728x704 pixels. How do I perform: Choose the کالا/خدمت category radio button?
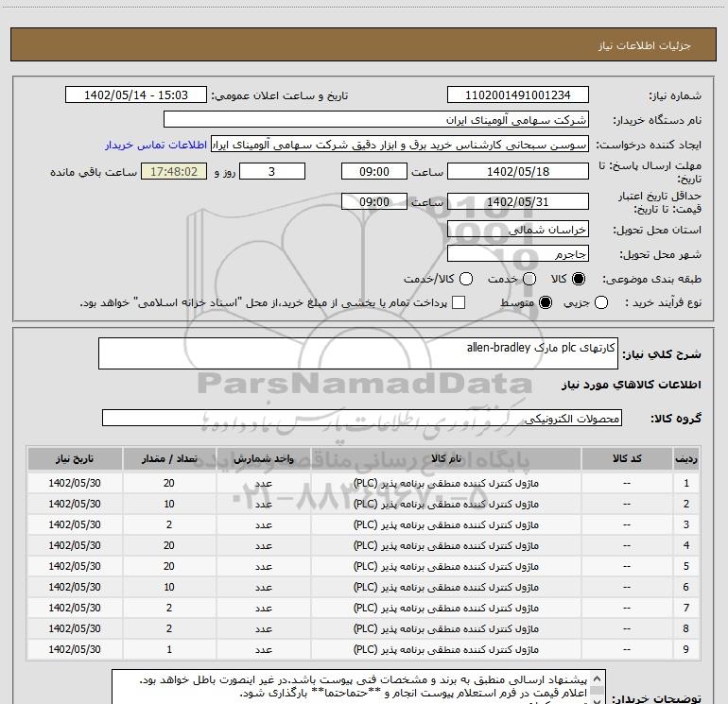tap(466, 280)
